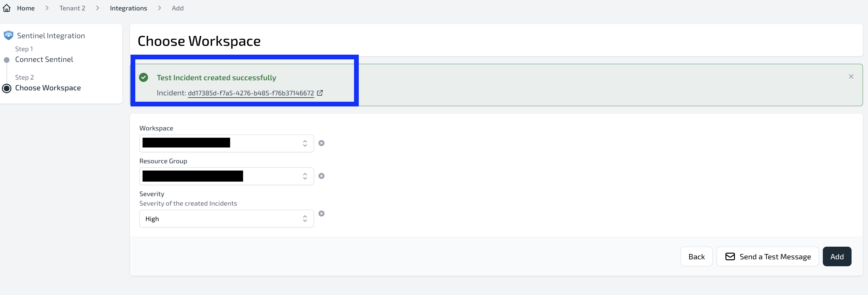Click the green success checkmark icon
This screenshot has width=868, height=295.
coord(144,77)
